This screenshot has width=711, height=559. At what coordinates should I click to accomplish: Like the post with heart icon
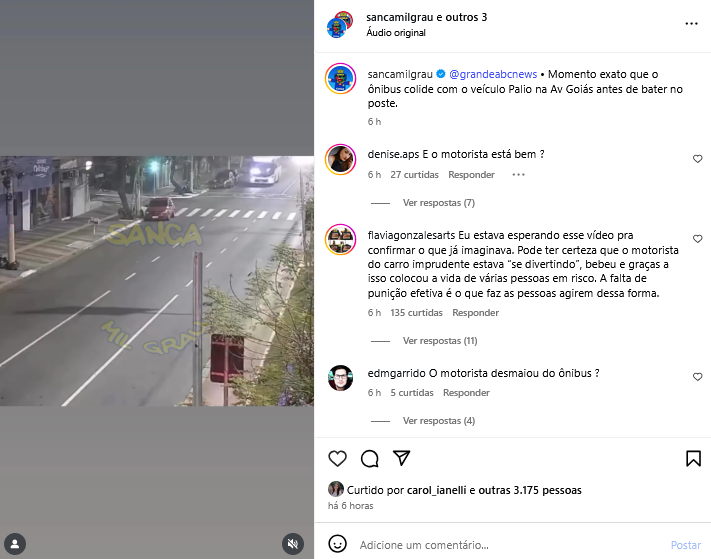pos(337,459)
